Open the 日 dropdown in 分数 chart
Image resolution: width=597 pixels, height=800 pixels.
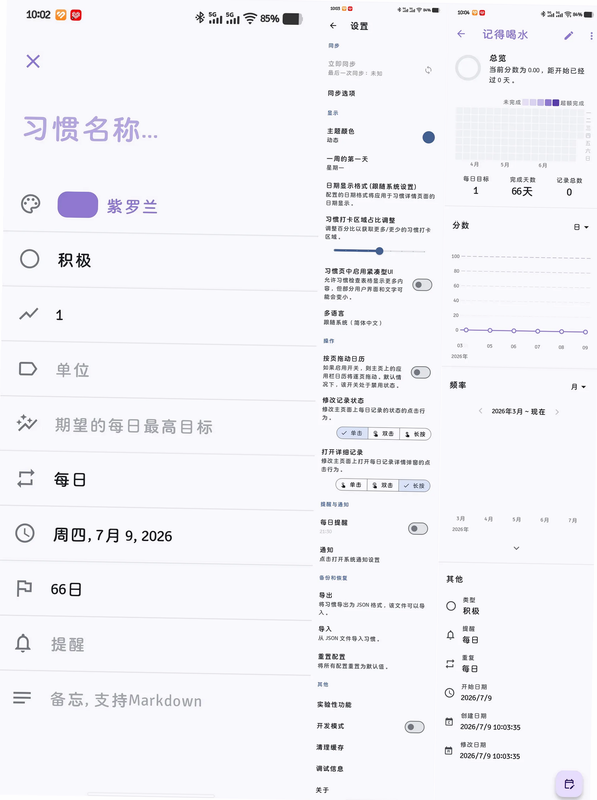coord(581,227)
